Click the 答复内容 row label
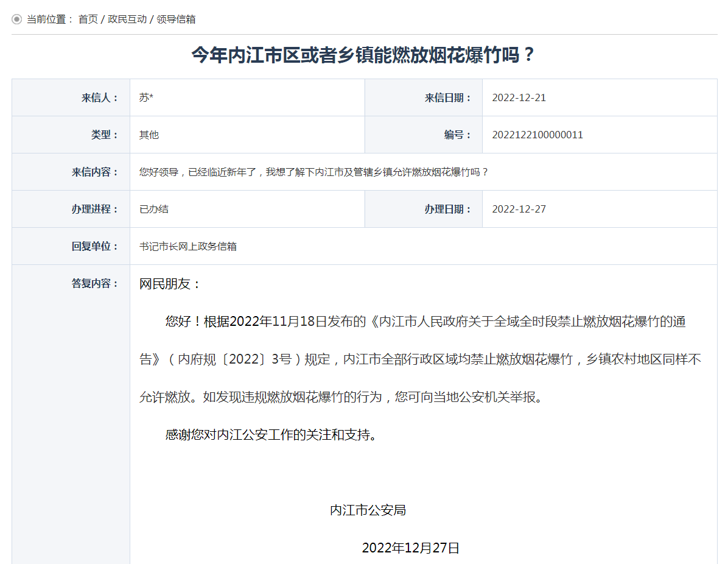This screenshot has width=728, height=564. tap(95, 283)
